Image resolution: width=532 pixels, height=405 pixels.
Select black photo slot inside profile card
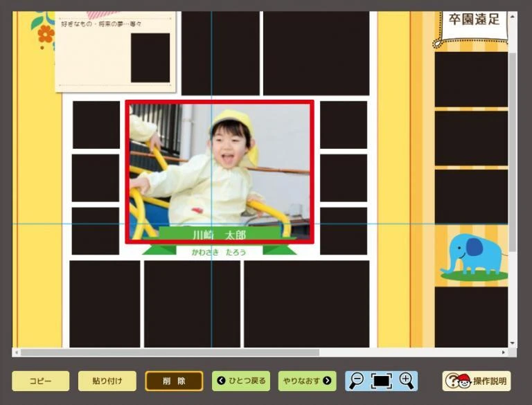pos(150,57)
